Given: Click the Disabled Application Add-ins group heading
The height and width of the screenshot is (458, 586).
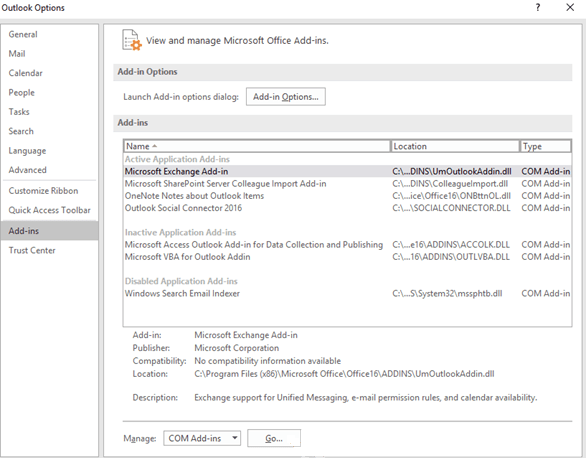Looking at the screenshot, I should tap(181, 281).
